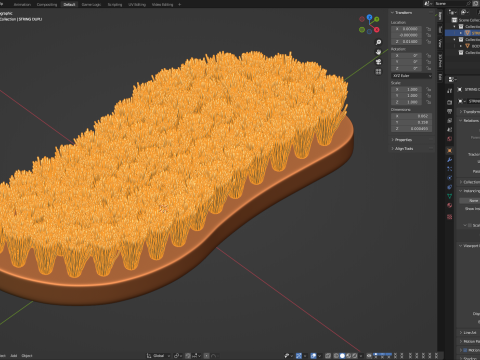The width and height of the screenshot is (480, 360).
Task: Toggle snapping magnet in viewport header
Action: click(x=188, y=356)
